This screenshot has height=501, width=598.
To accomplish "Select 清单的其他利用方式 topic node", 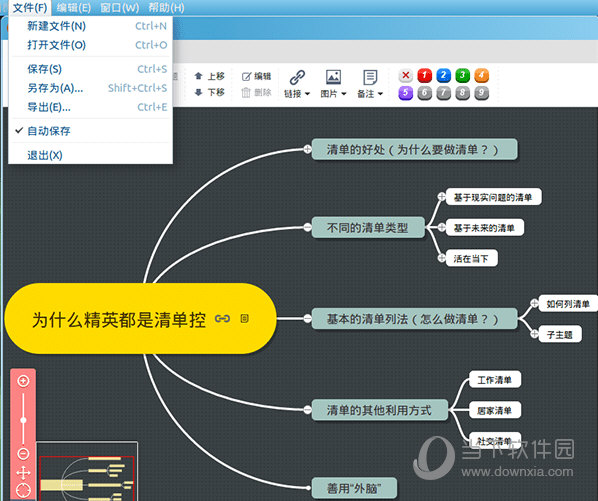I will coord(380,410).
